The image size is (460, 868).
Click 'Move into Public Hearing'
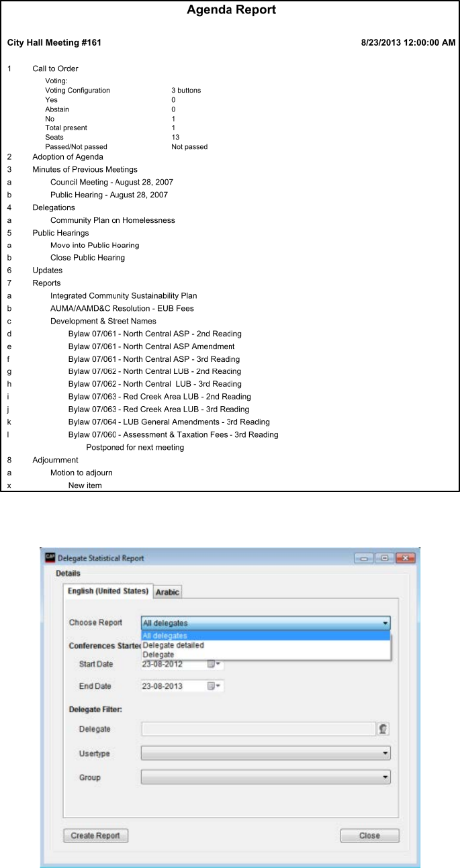[x=95, y=246]
